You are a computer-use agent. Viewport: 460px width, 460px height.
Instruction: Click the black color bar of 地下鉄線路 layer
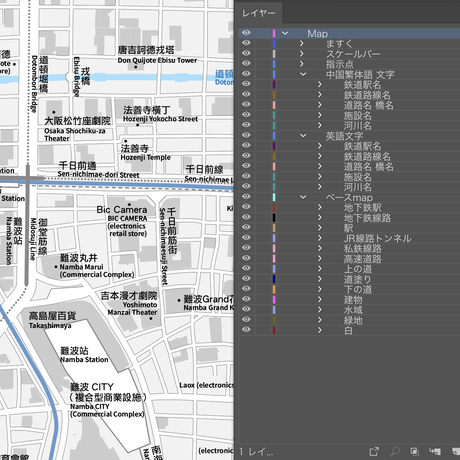[274, 217]
